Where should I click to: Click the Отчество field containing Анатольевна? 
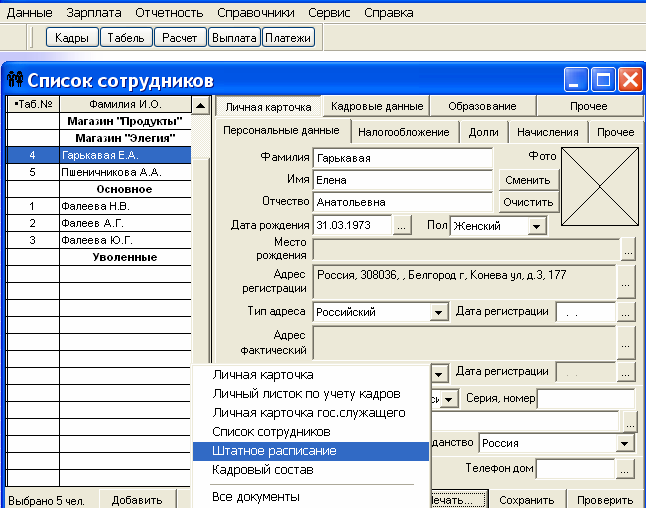(403, 202)
